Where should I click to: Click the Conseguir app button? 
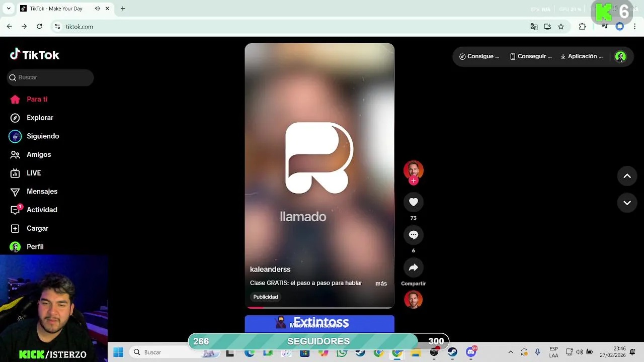click(x=531, y=56)
